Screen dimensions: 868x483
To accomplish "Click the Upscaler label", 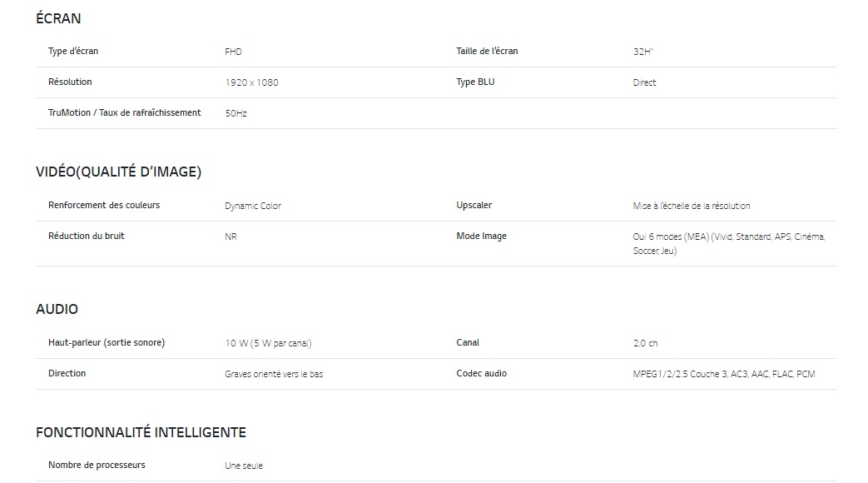I will [x=474, y=206].
